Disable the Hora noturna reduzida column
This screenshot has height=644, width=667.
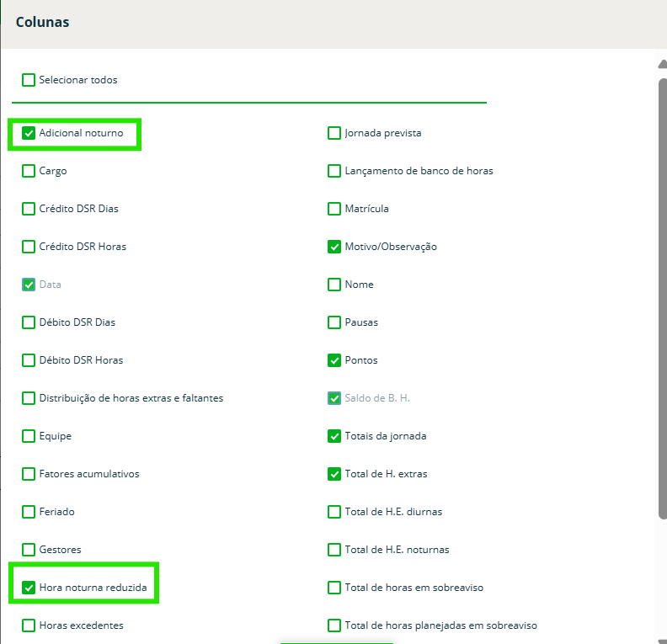29,588
